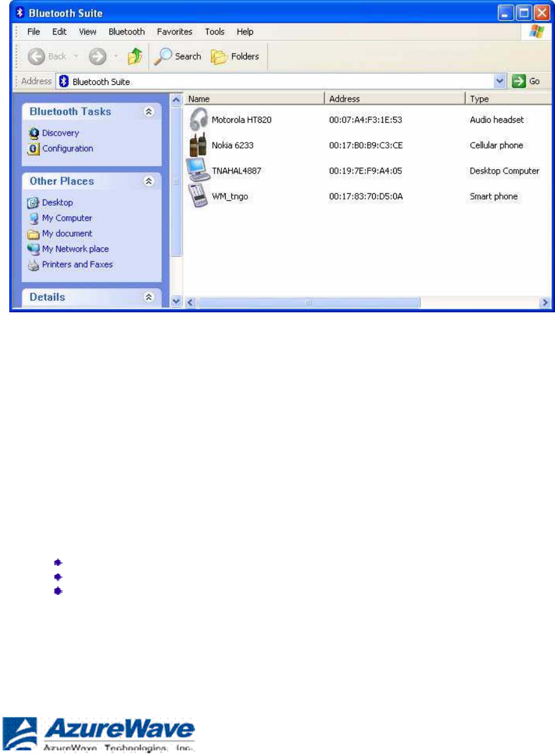555x756 pixels.
Task: Click the Desktop icon in Other Places
Action: pyautogui.click(x=34, y=203)
